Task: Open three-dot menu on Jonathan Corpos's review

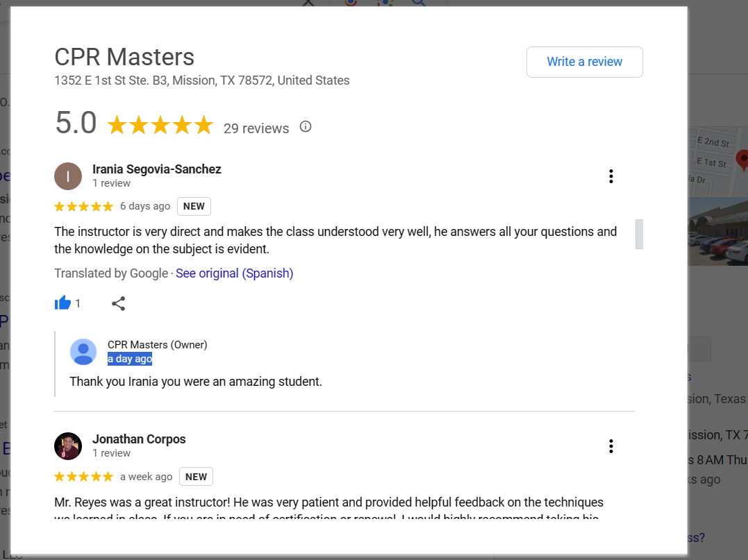Action: point(610,446)
